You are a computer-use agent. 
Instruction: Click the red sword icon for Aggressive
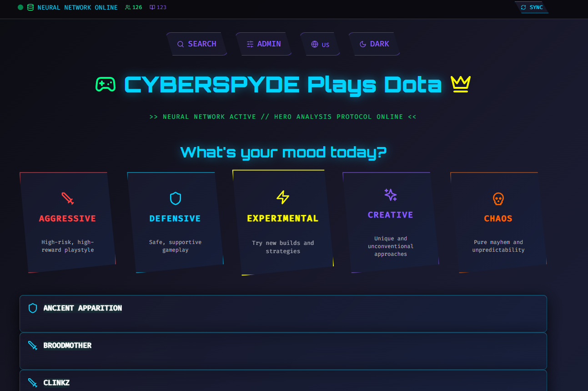pos(68,198)
